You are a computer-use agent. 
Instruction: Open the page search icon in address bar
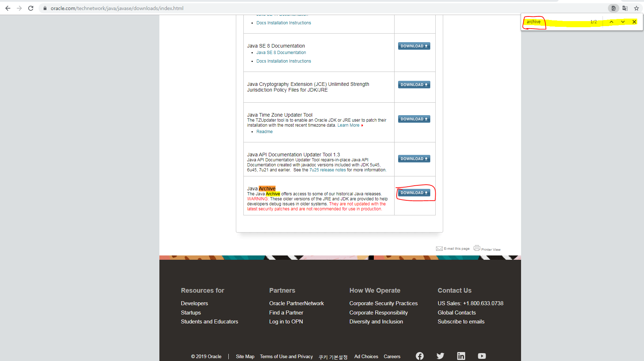[x=613, y=8]
